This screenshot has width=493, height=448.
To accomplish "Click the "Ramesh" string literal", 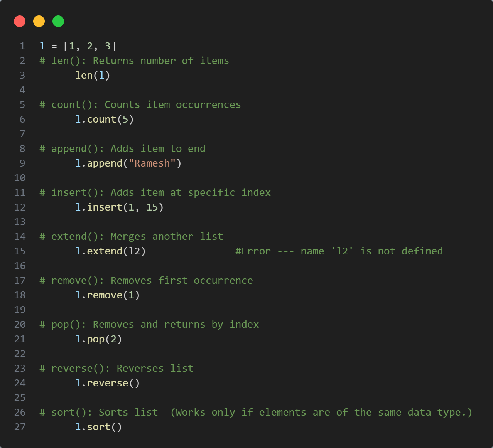I will click(152, 163).
